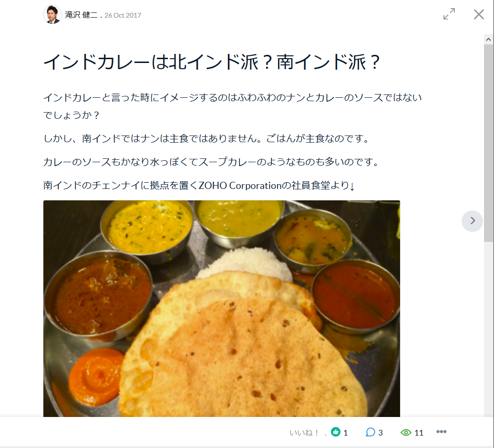Click the green eye views icon

pos(406,433)
